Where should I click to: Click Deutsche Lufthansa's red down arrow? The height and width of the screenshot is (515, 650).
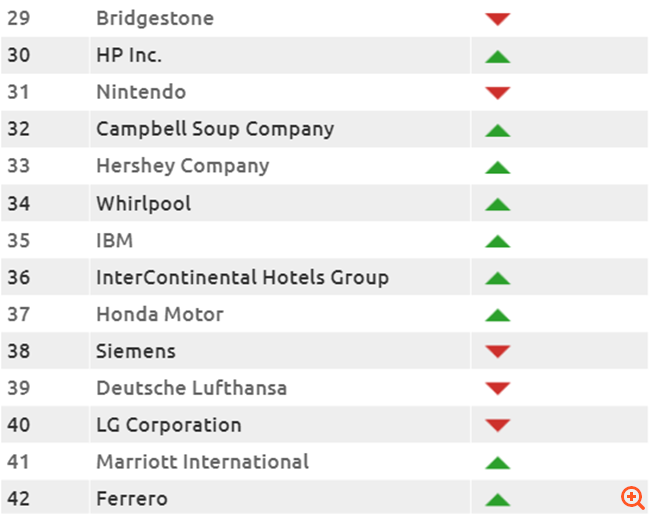point(497,389)
